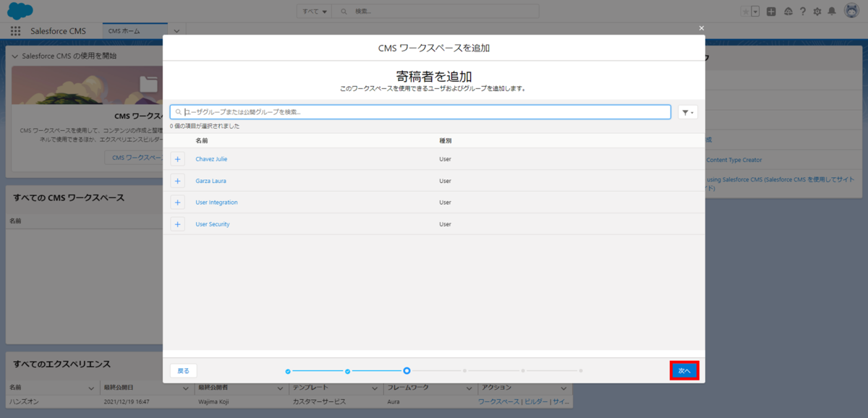Focus the global 検索 search box
Screen dimensions: 868x418
(x=436, y=12)
